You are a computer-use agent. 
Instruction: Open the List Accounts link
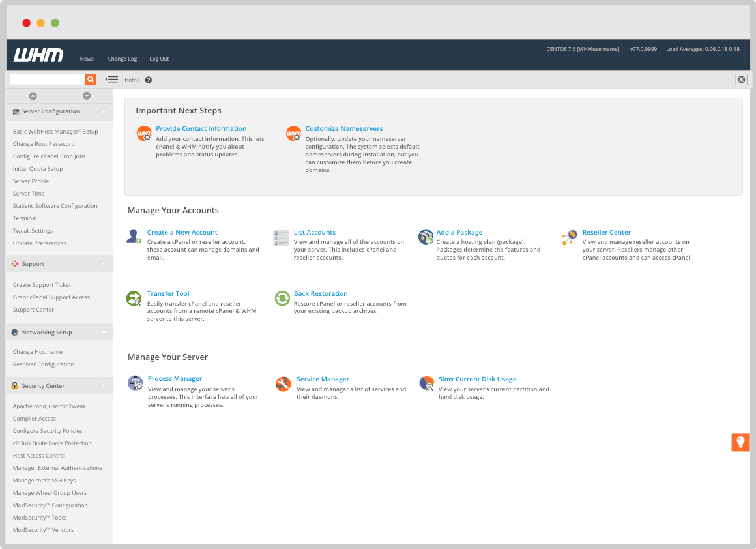click(x=315, y=233)
